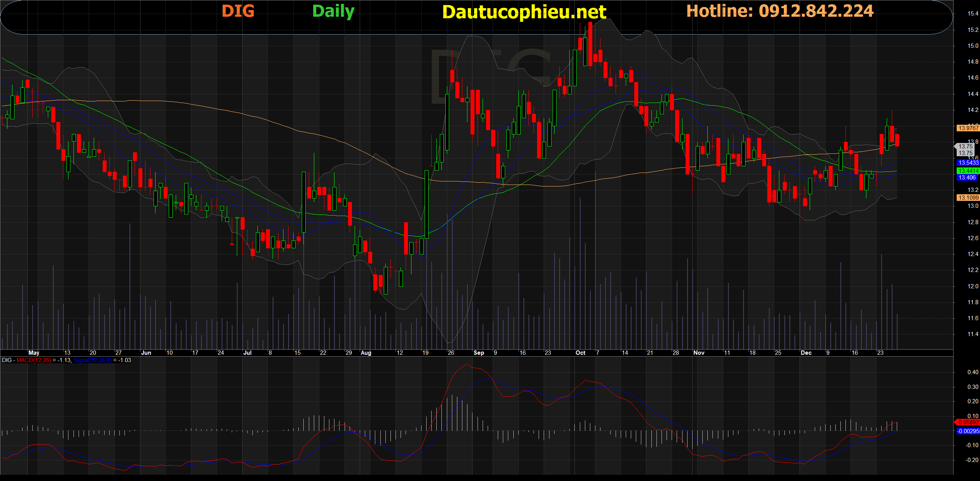Click the Jun month marker on date axis
This screenshot has width=980, height=481.
click(146, 353)
